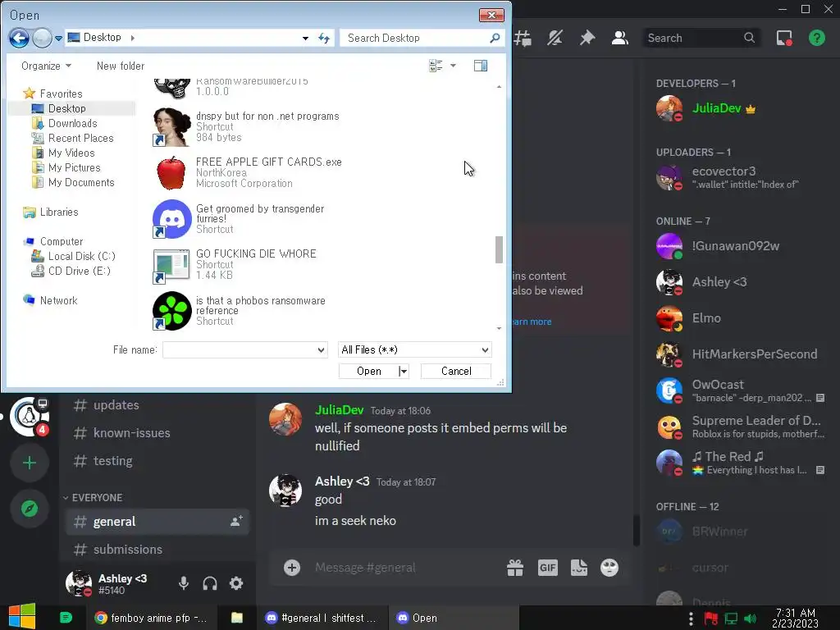Toggle the preview pane icon

point(481,66)
